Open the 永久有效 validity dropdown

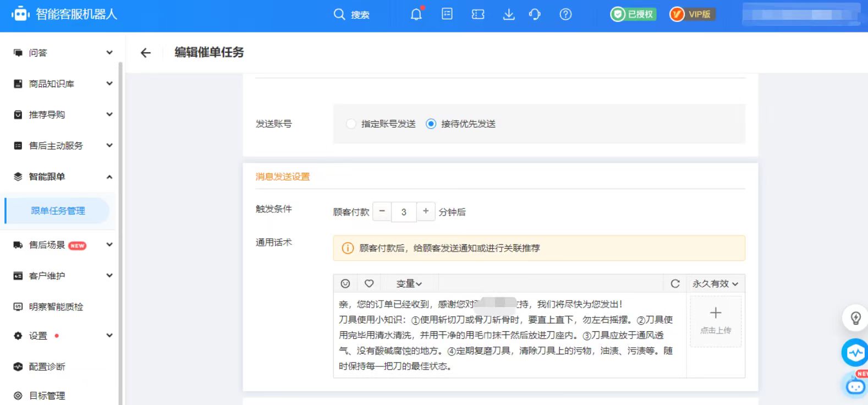click(715, 283)
